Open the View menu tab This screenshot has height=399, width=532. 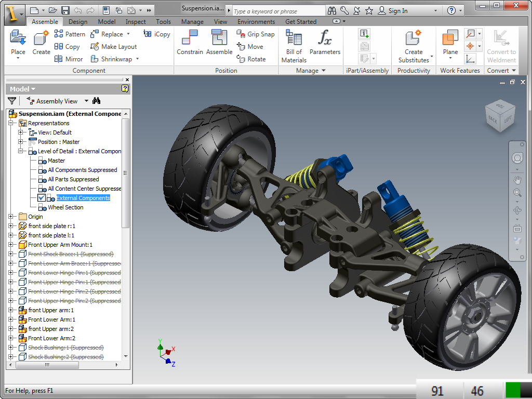click(220, 21)
